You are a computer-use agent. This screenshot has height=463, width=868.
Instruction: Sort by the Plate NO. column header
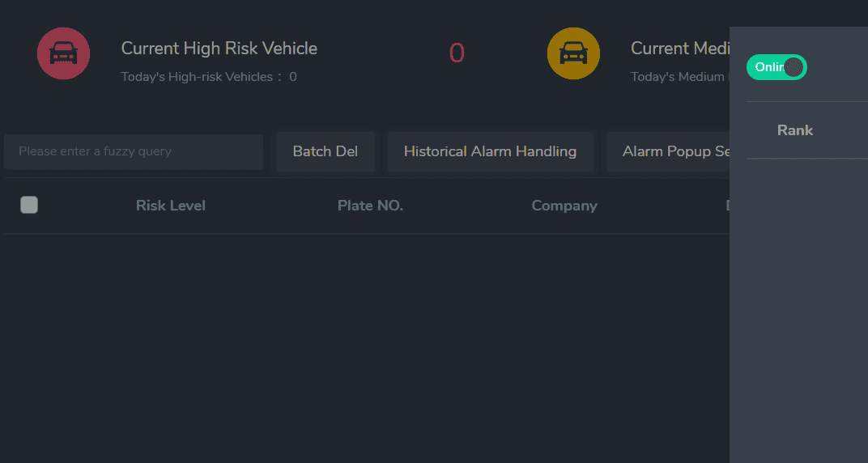pos(370,206)
